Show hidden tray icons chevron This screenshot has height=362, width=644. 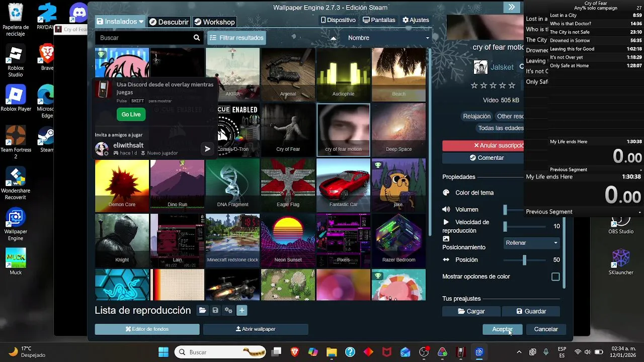tap(520, 352)
